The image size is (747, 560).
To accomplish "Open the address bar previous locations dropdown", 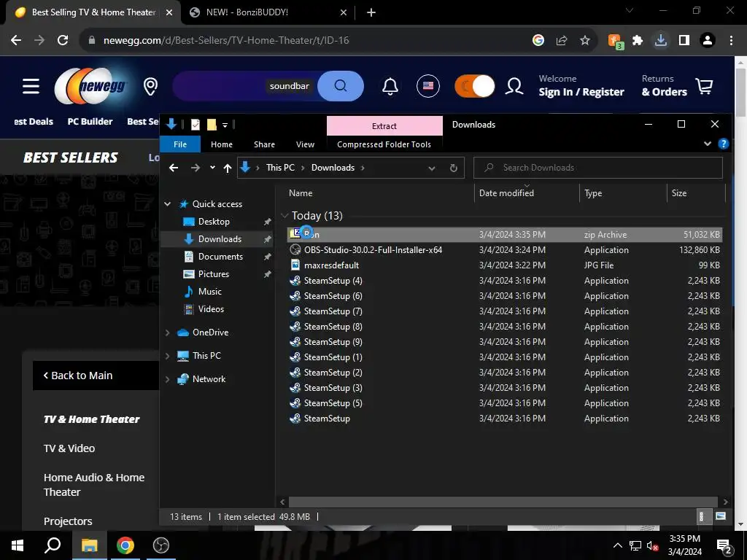I will click(432, 168).
